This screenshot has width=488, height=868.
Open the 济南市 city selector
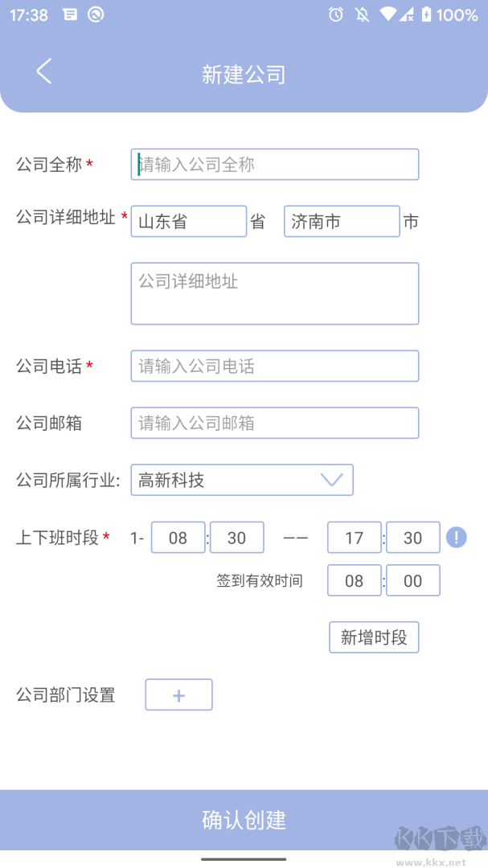[341, 221]
